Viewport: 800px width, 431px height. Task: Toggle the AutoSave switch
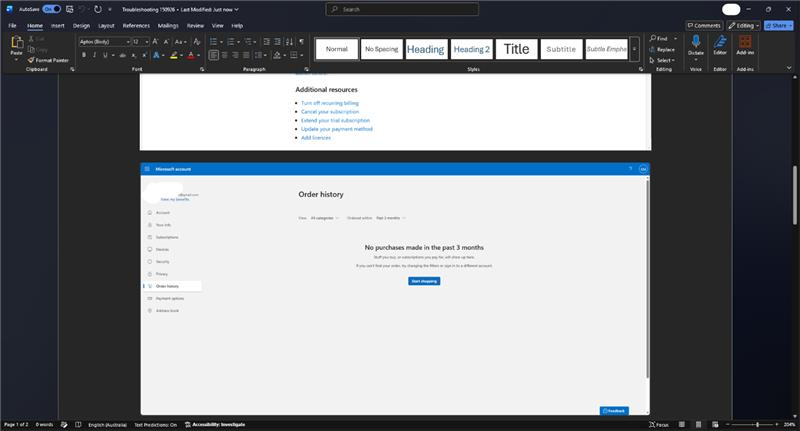pyautogui.click(x=52, y=9)
